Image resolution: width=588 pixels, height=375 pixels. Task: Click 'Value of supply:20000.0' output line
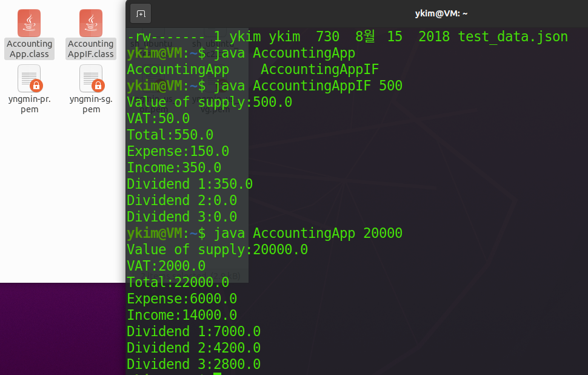tap(217, 249)
